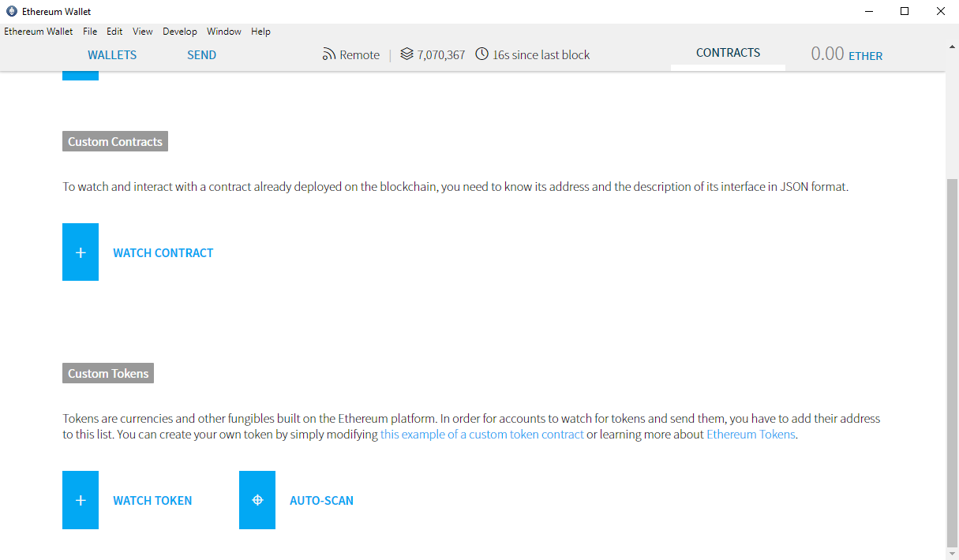The height and width of the screenshot is (560, 959).
Task: Open the Ethereum Tokens link
Action: pos(751,435)
